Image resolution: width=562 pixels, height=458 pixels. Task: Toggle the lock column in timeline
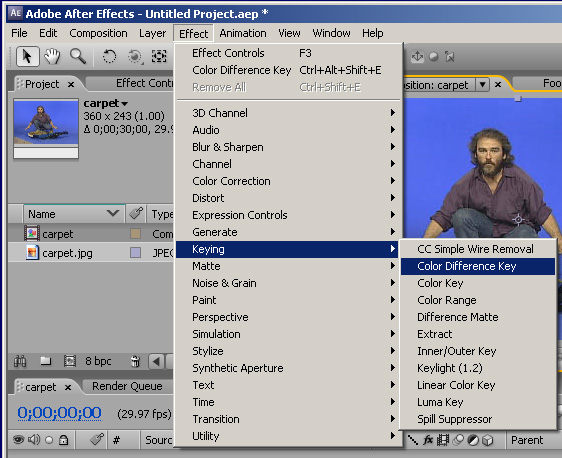tap(64, 439)
